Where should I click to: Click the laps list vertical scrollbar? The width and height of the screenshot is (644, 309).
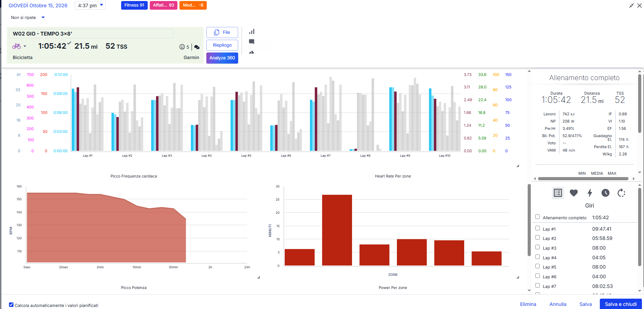(x=640, y=226)
